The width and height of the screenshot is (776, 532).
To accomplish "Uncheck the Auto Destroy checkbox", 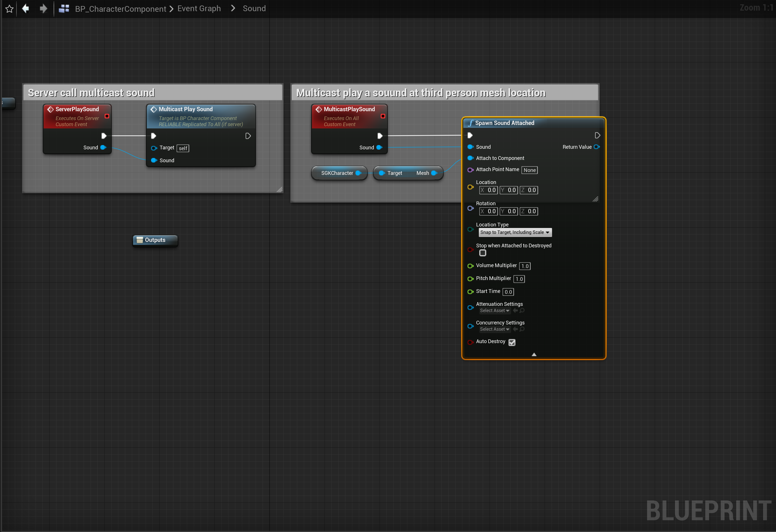I will 511,342.
